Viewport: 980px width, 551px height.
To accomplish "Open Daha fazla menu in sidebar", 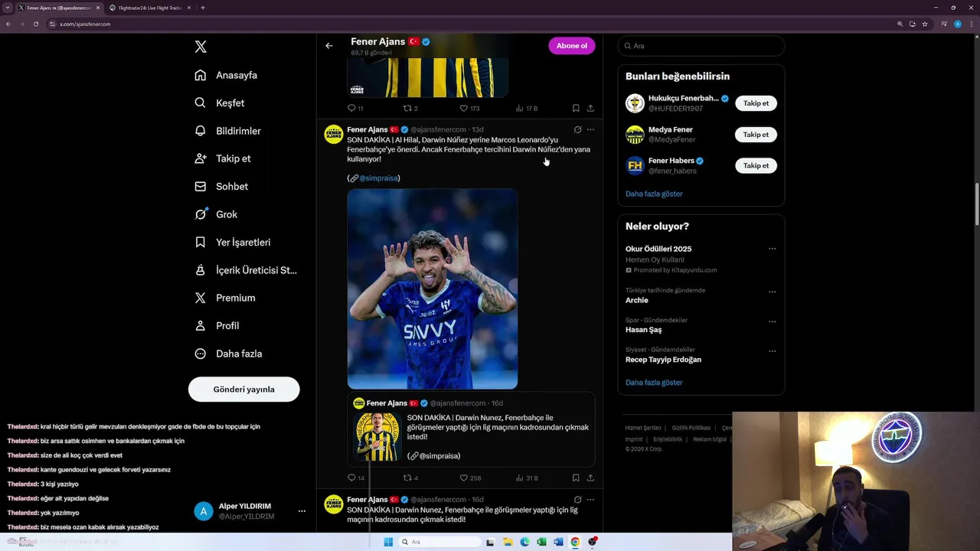I will (x=228, y=354).
